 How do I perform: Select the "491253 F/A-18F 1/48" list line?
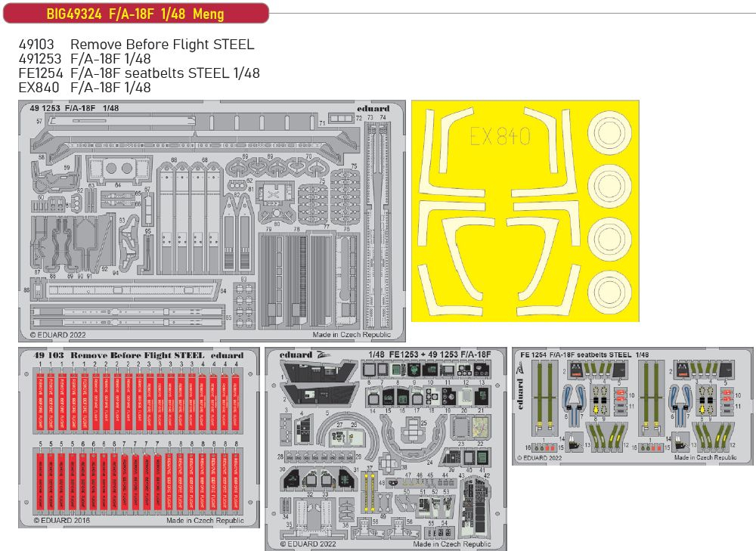[x=85, y=59]
